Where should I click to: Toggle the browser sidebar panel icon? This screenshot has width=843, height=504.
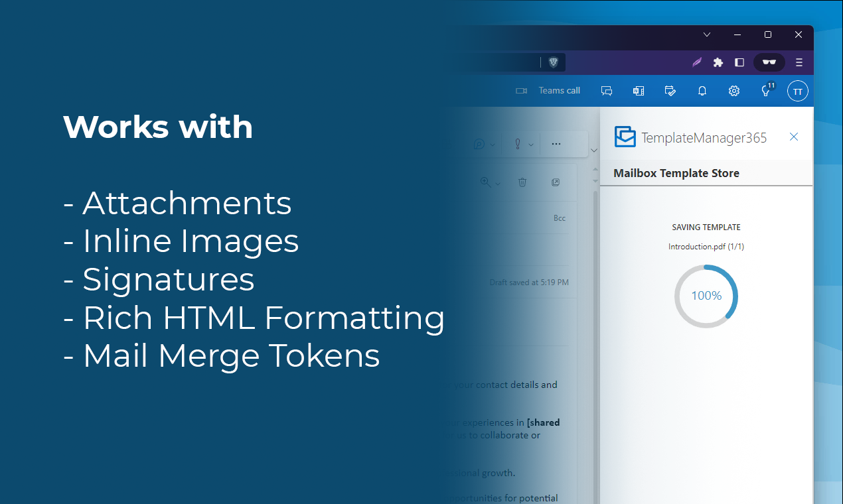pos(739,62)
